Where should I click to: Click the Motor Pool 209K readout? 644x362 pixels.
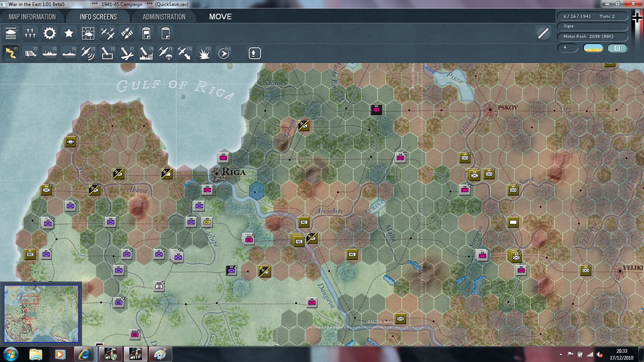point(593,37)
